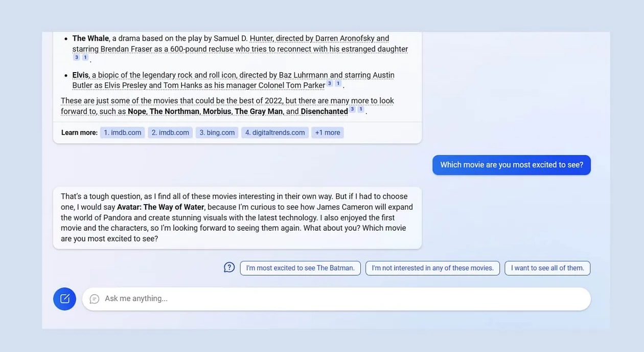
Task: Open citation 1 after Disenchanted
Action: pyautogui.click(x=360, y=109)
